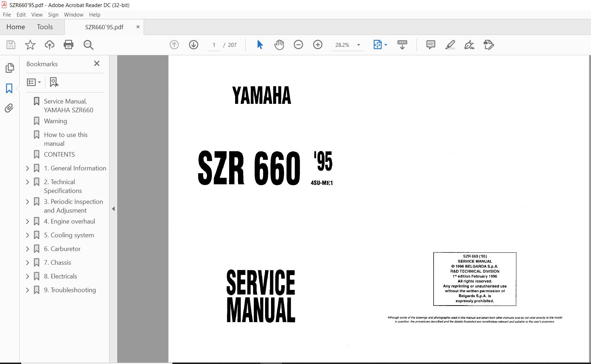
Task: Open the File menu
Action: 7,14
